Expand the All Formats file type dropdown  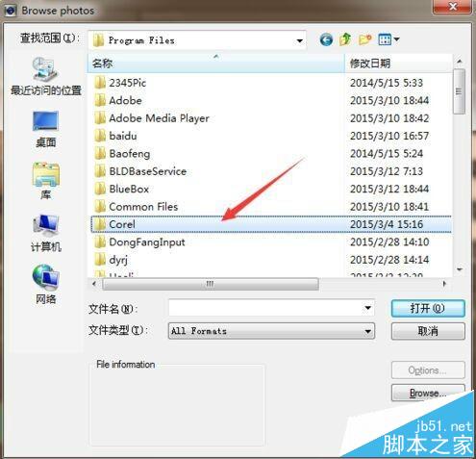click(367, 331)
